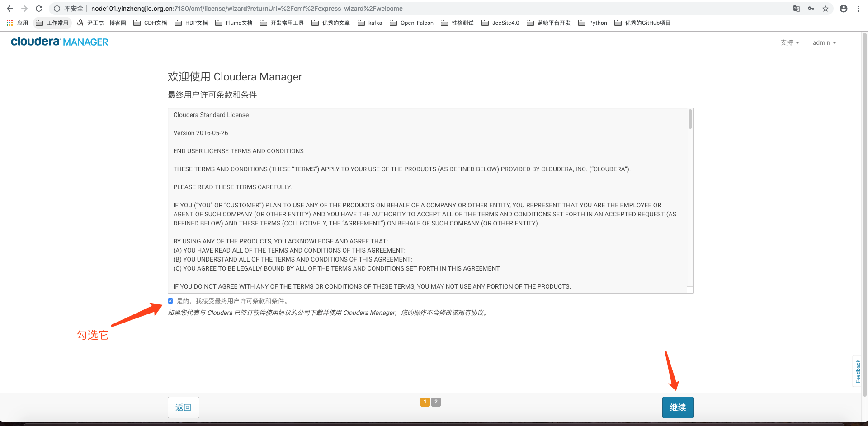Click the license box resize handle
The image size is (868, 426).
[690, 290]
